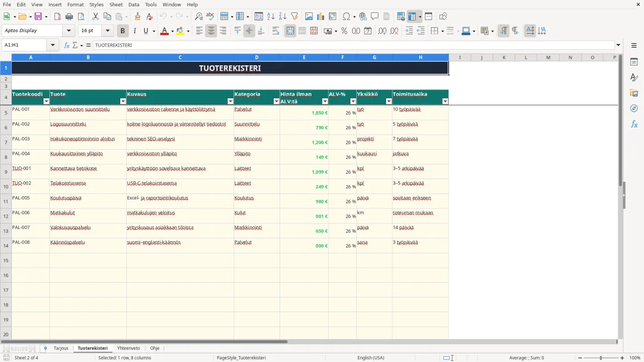Toggle the AutoFilter funnel icon
Image resolution: width=644 pixels, height=362 pixels.
tap(295, 17)
